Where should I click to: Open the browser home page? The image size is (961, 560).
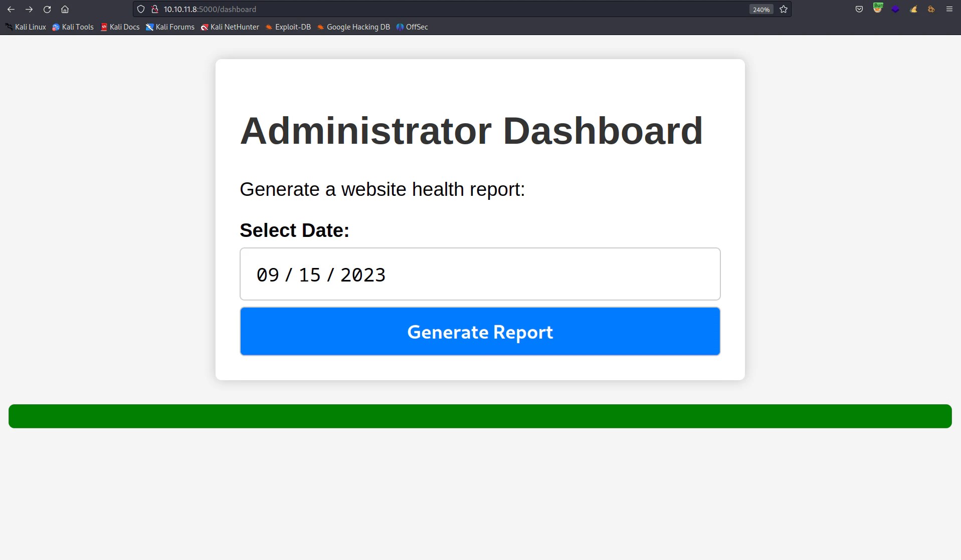[65, 9]
